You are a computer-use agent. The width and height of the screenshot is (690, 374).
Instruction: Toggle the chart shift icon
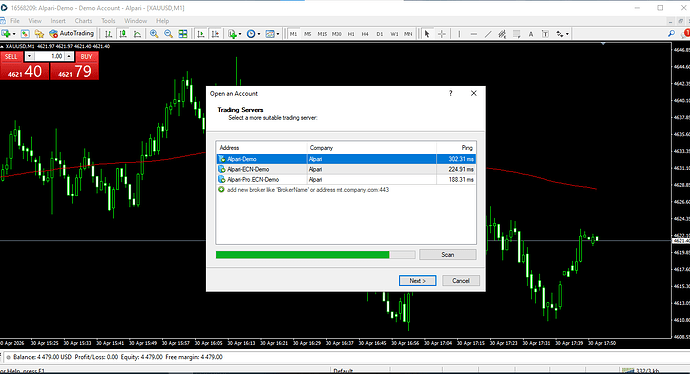(215, 34)
